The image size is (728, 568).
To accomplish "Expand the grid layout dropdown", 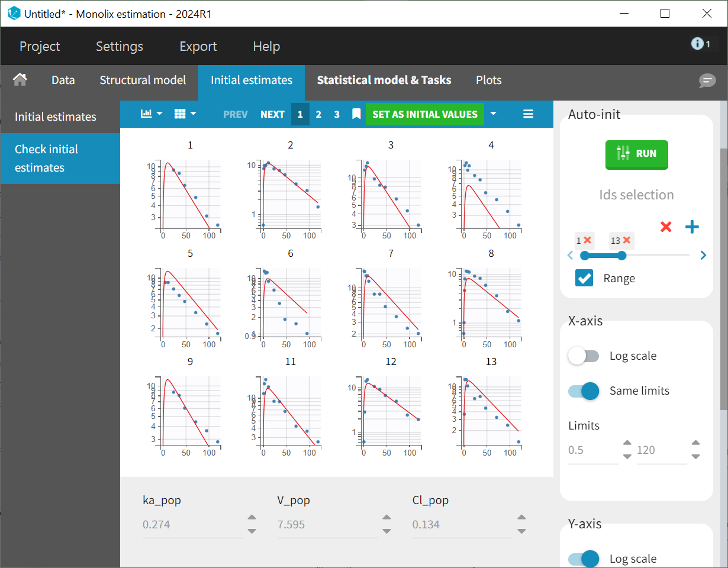I will (x=185, y=114).
